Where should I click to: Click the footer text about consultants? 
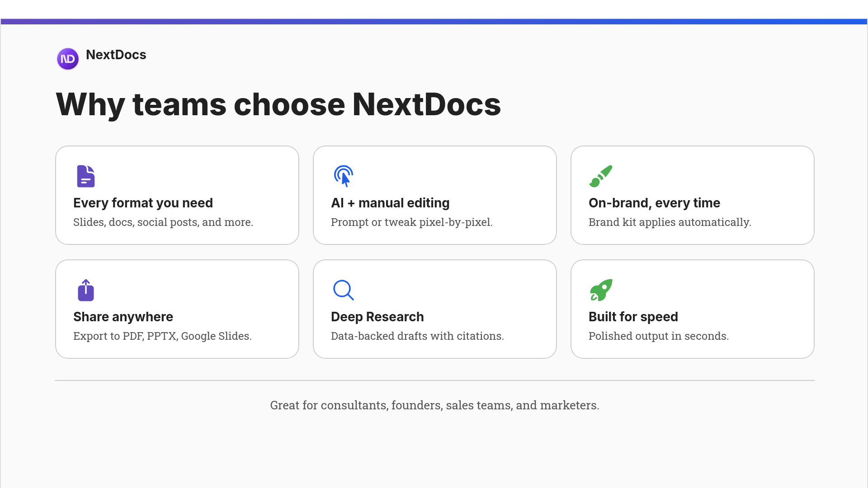pyautogui.click(x=434, y=405)
